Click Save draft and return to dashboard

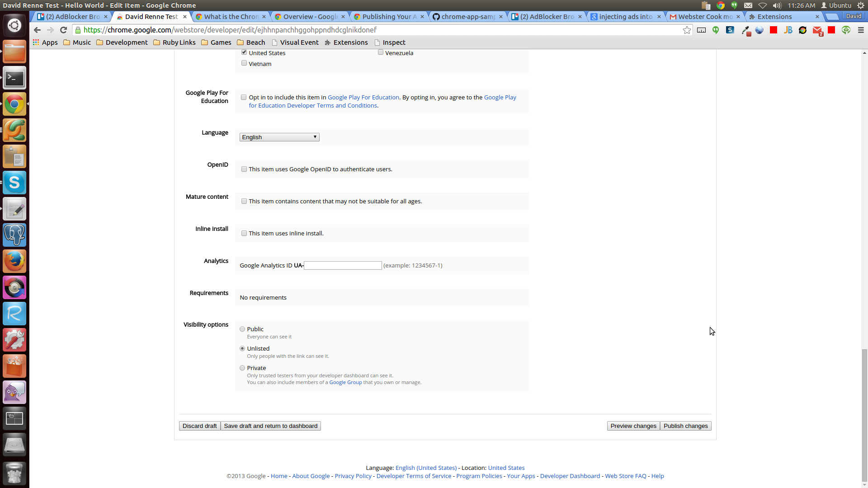tap(271, 426)
